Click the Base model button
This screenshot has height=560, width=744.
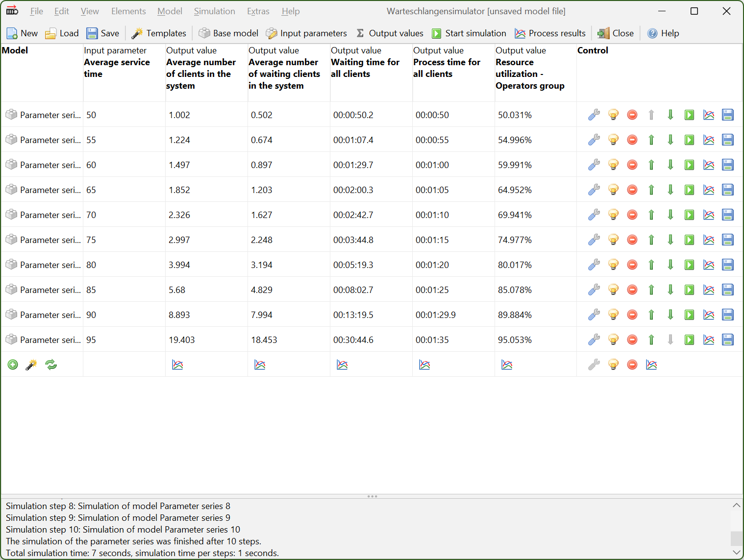[x=228, y=33]
